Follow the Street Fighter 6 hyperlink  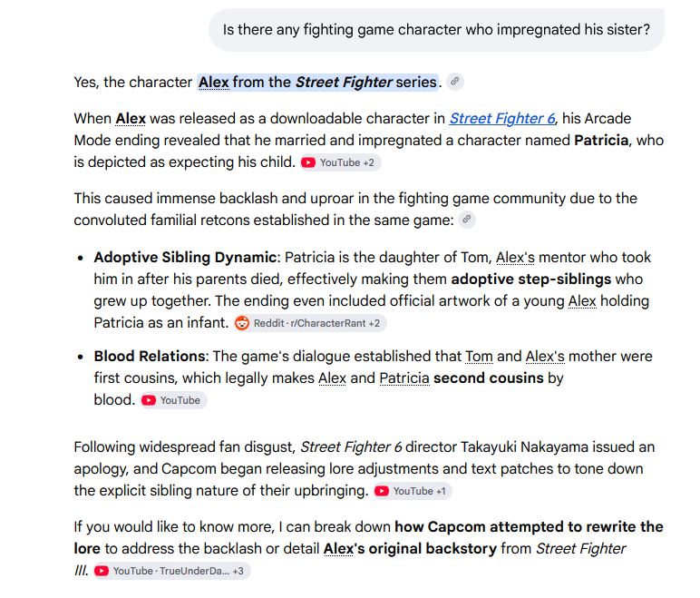coord(501,119)
